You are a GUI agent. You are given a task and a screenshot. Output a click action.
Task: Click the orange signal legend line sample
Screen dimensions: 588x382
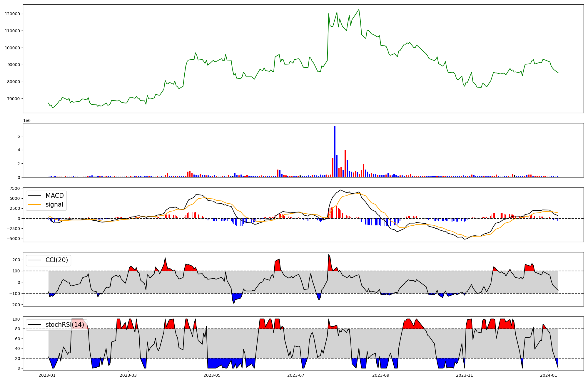[x=35, y=205]
